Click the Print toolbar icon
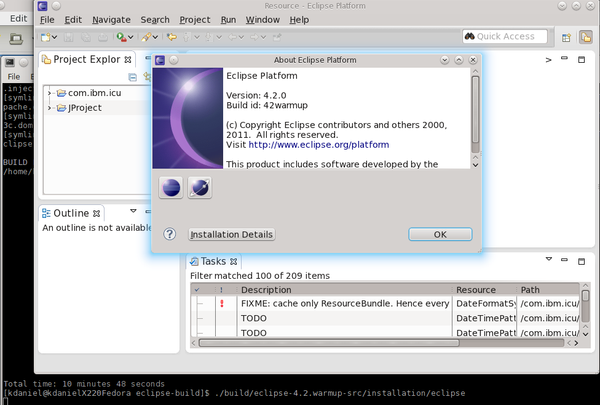This screenshot has width=600, height=405. [103, 37]
